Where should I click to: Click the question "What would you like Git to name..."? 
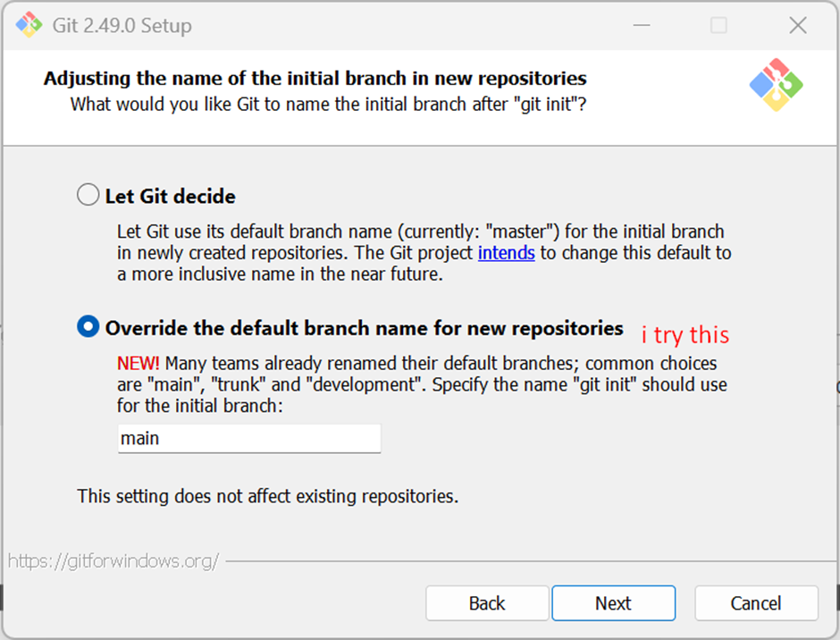(x=328, y=104)
